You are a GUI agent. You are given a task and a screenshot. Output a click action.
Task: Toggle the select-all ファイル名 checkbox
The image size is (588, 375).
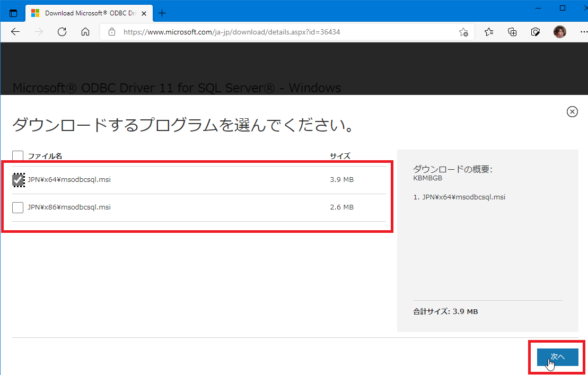coord(18,156)
